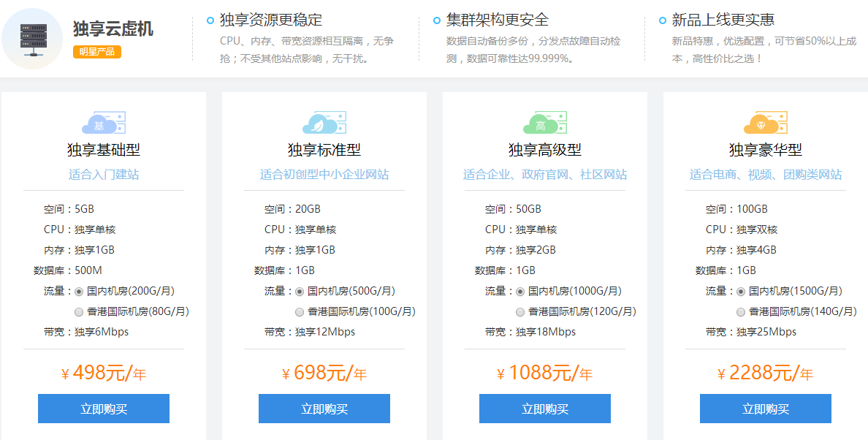Click 适合电商、视频、团购类网站 subtitle
Viewport: 868px width, 440px height.
(766, 175)
